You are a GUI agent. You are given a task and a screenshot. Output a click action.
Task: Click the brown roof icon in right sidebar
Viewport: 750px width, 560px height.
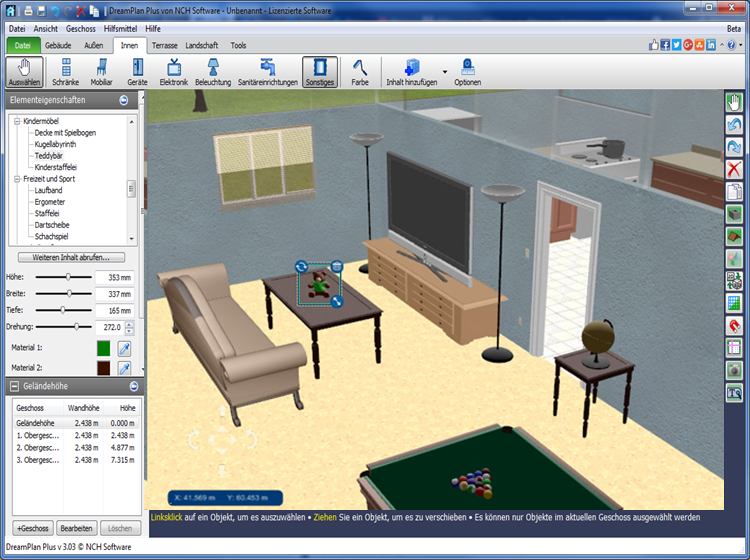click(x=734, y=236)
